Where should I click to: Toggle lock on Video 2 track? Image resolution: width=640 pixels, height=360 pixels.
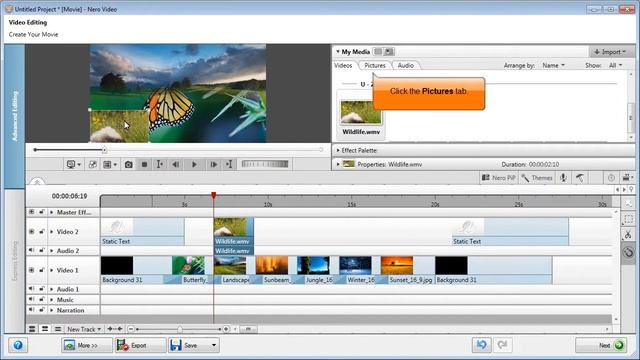[x=42, y=231]
